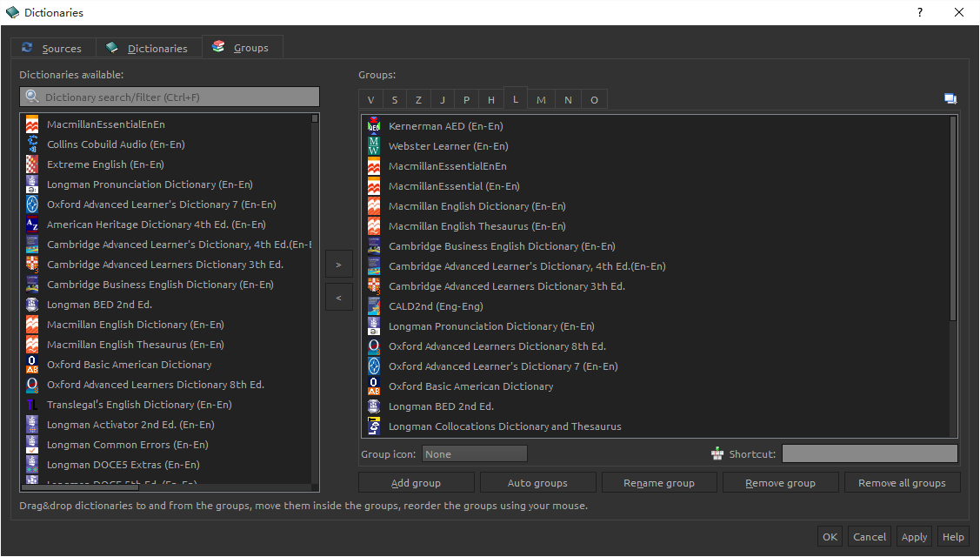The height and width of the screenshot is (557, 980).
Task: Click the Remove group button
Action: coord(781,482)
